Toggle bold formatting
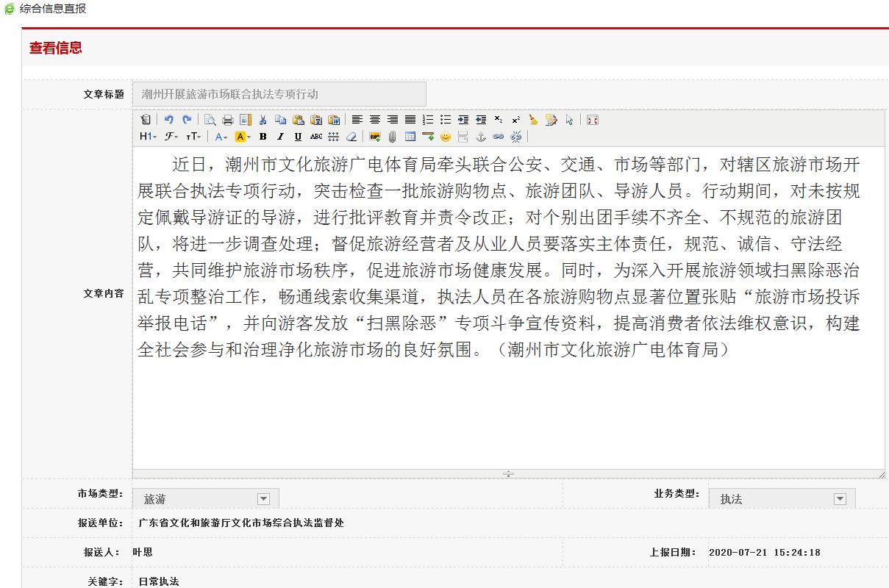The width and height of the screenshot is (889, 588). 263,137
